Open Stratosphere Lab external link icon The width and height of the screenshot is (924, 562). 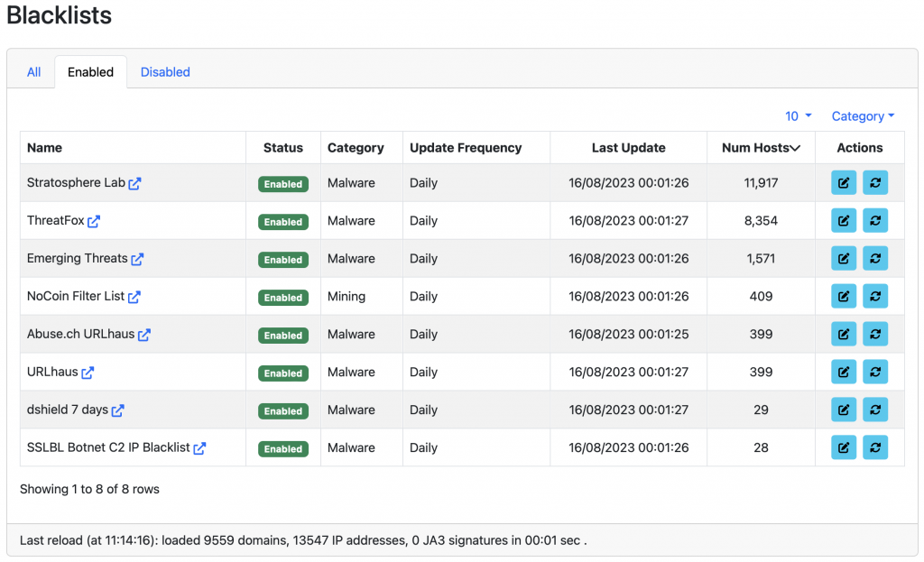[135, 183]
